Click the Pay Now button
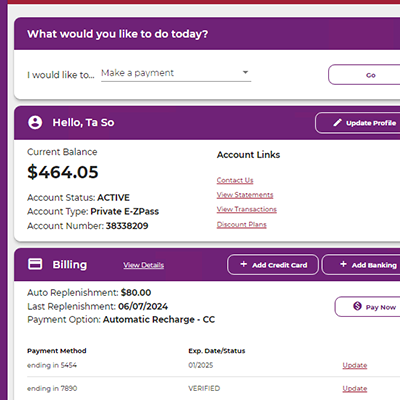The image size is (400, 400). [x=367, y=307]
